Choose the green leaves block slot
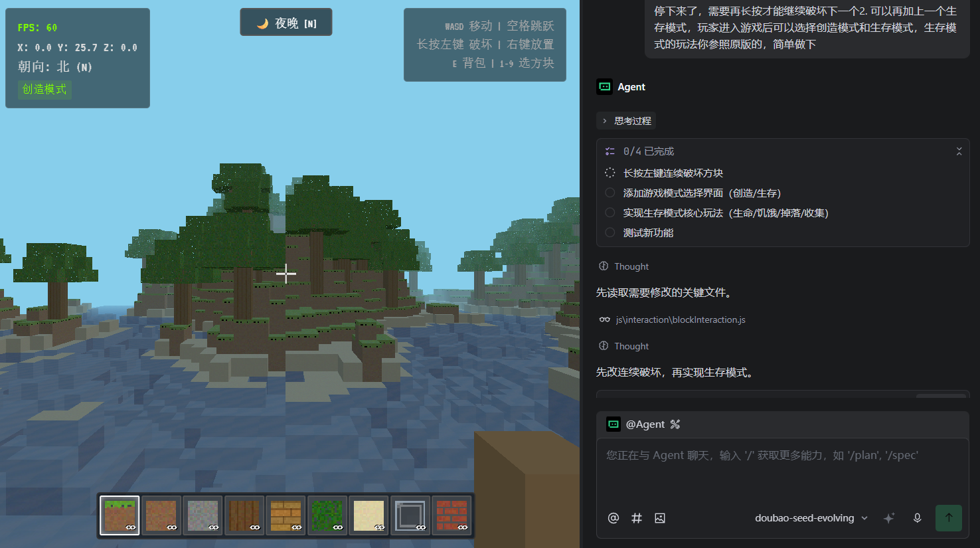This screenshot has height=548, width=980. pyautogui.click(x=327, y=515)
